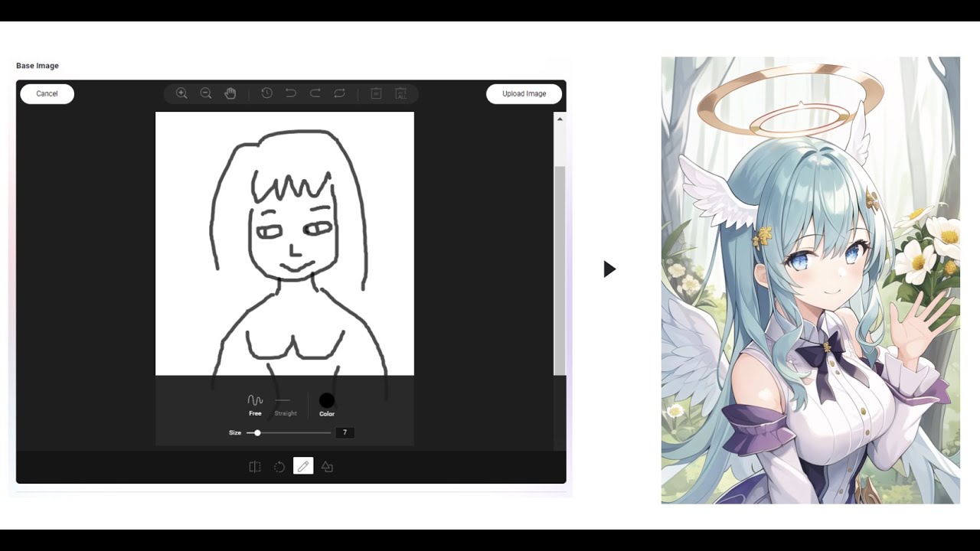The height and width of the screenshot is (551, 980).
Task: Click the size value field showing 7
Action: pos(345,432)
